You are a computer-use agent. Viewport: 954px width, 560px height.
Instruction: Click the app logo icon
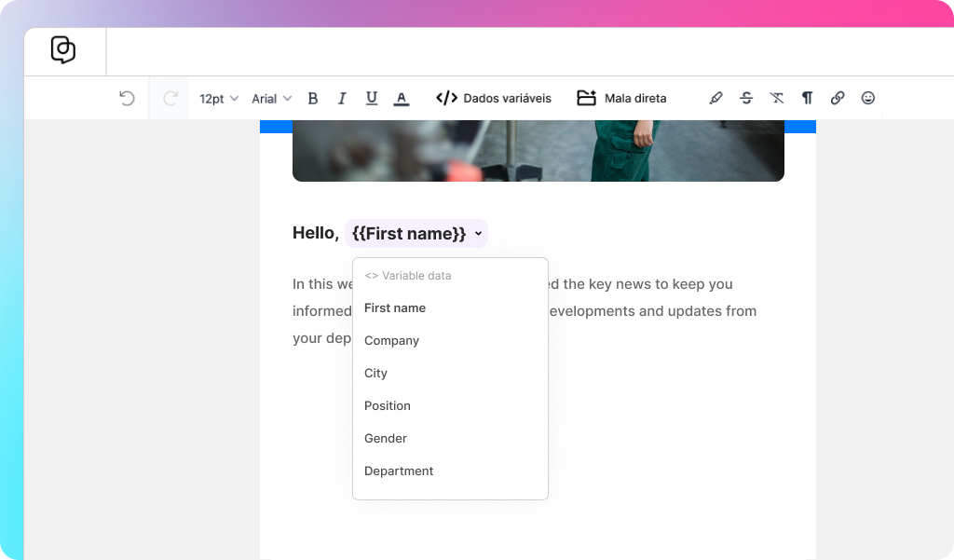coord(63,50)
